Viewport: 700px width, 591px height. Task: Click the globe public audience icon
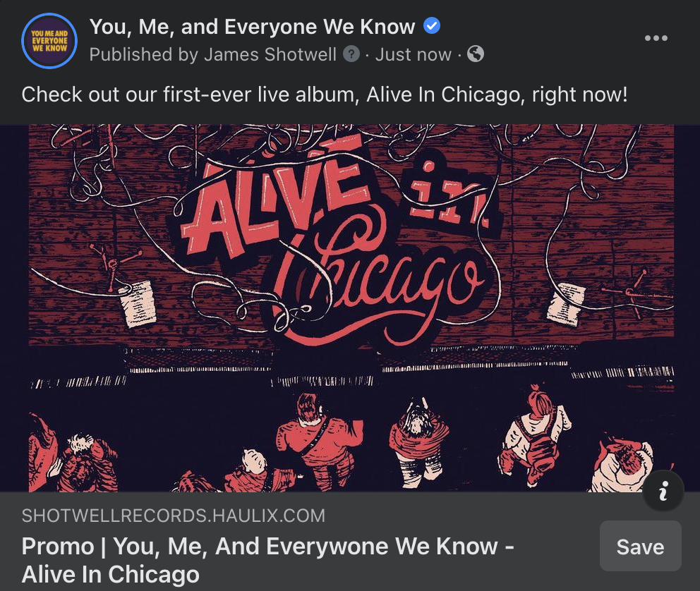476,54
